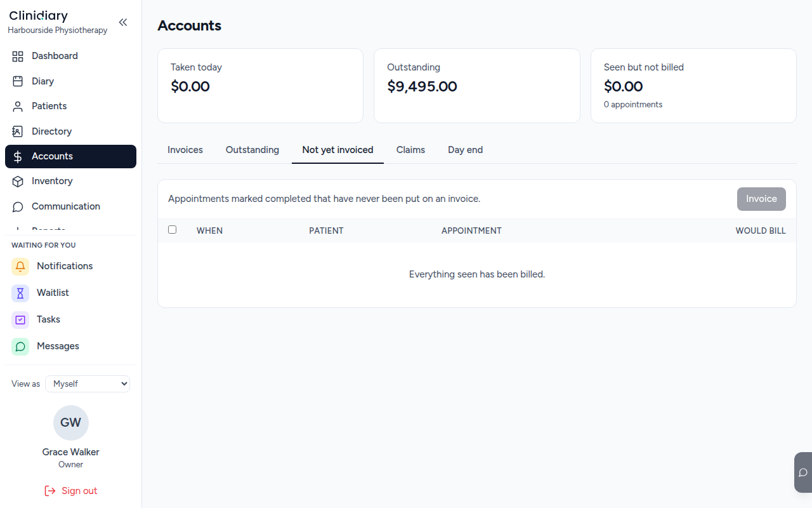Viewport: 812px width, 508px height.
Task: Click the WHEN column header
Action: click(209, 231)
